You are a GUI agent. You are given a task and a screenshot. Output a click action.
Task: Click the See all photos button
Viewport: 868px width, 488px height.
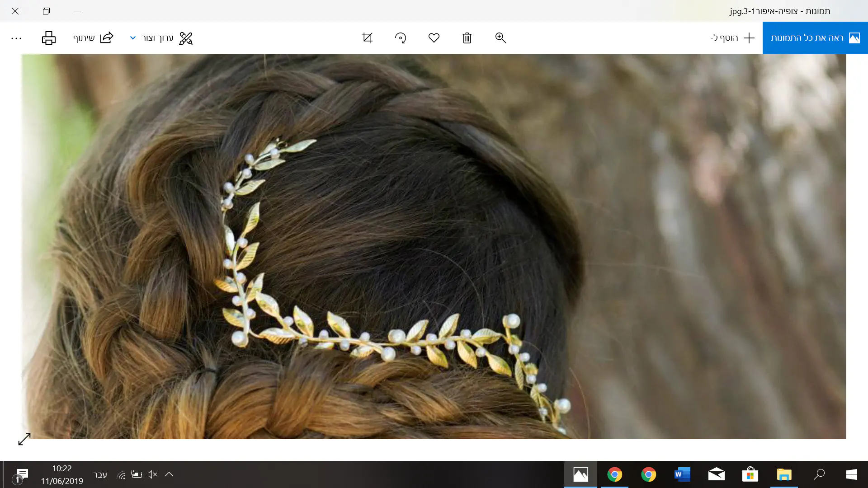click(815, 38)
